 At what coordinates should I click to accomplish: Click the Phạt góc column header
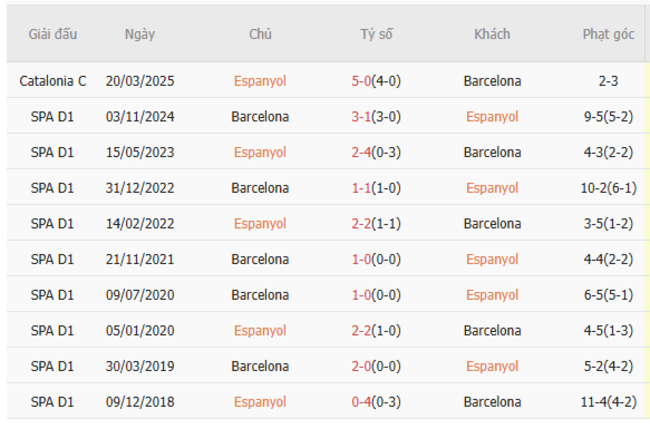click(x=608, y=34)
